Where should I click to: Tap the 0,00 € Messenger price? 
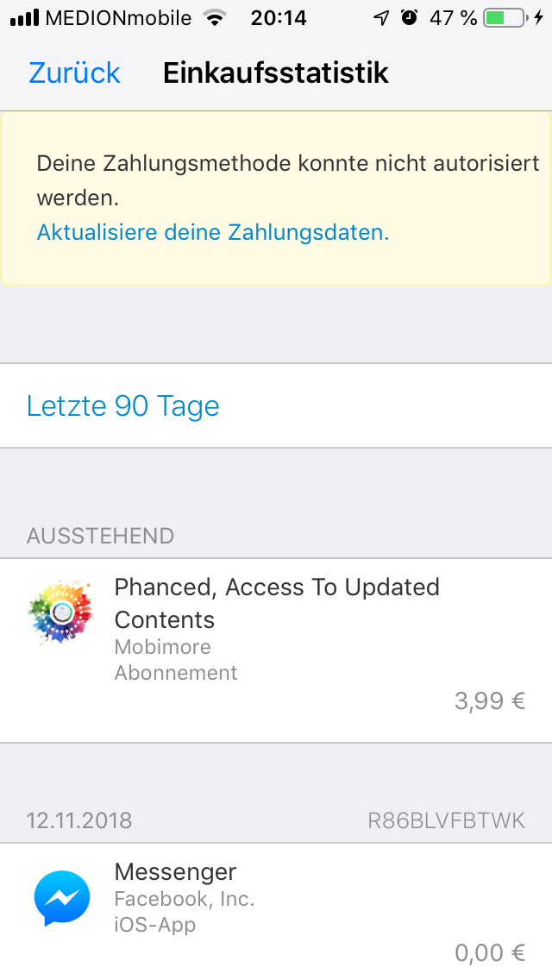(490, 952)
